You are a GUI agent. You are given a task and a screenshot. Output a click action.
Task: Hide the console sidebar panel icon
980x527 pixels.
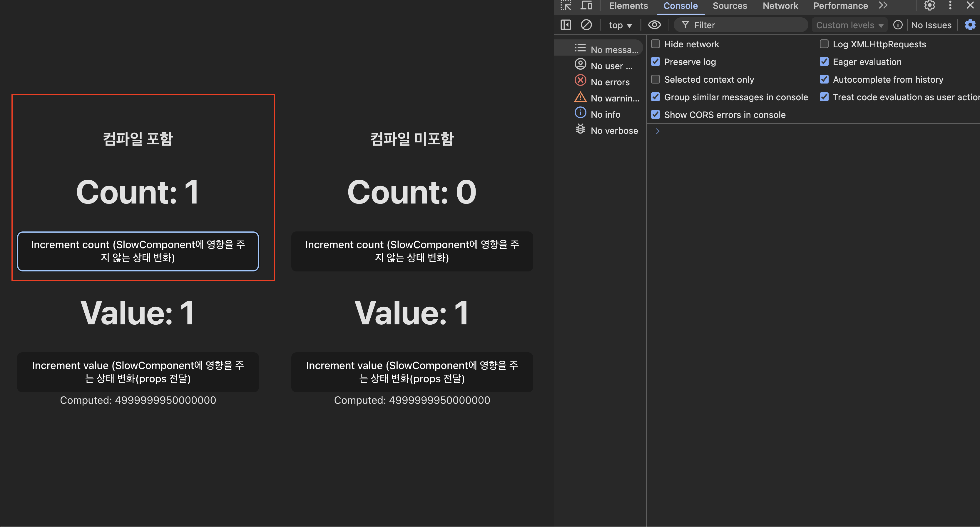[566, 25]
